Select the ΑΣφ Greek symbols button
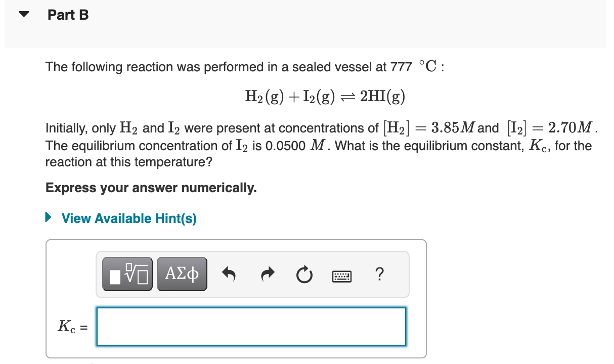This screenshot has height=364, width=614. tap(182, 274)
